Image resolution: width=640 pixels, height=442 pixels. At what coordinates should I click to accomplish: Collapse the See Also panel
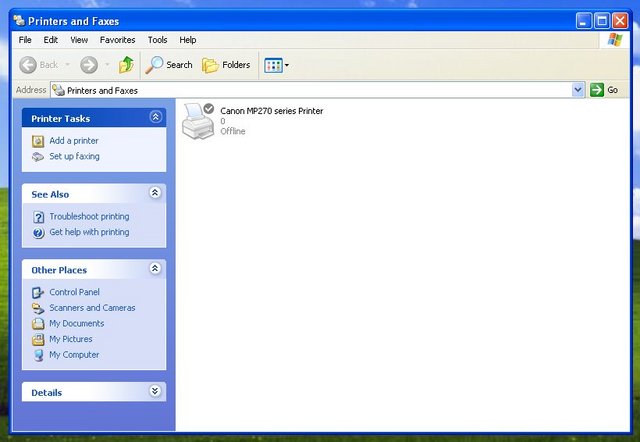pyautogui.click(x=155, y=193)
